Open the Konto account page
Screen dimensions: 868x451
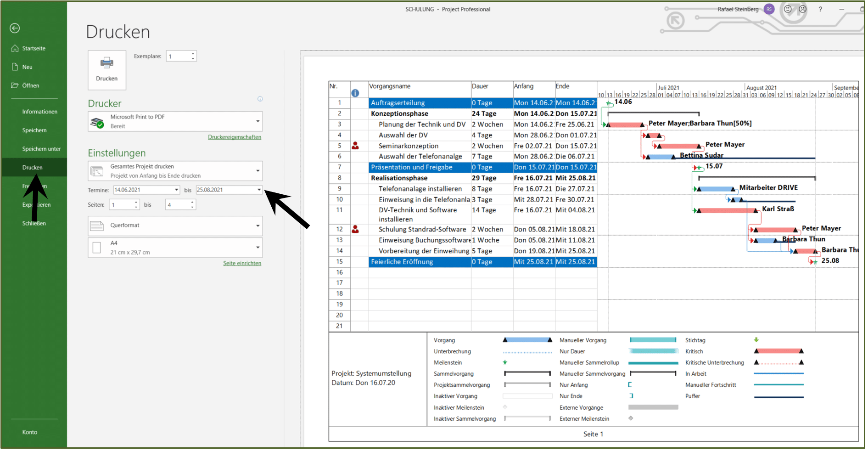pos(30,432)
